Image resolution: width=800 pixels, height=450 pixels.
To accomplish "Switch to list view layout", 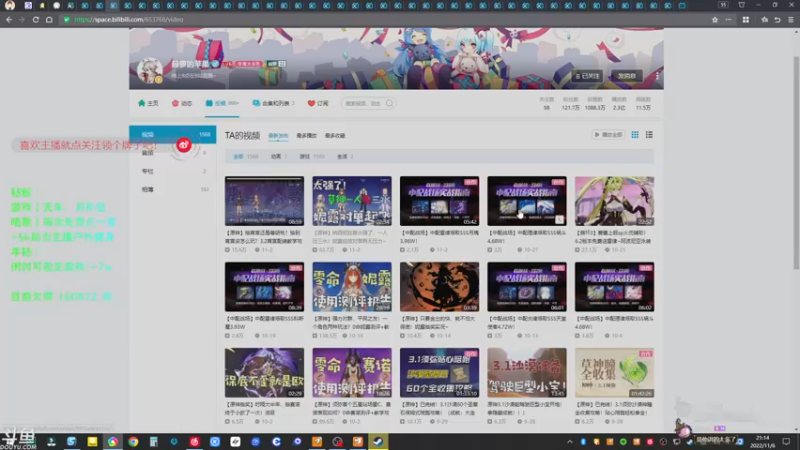I will click(x=649, y=135).
